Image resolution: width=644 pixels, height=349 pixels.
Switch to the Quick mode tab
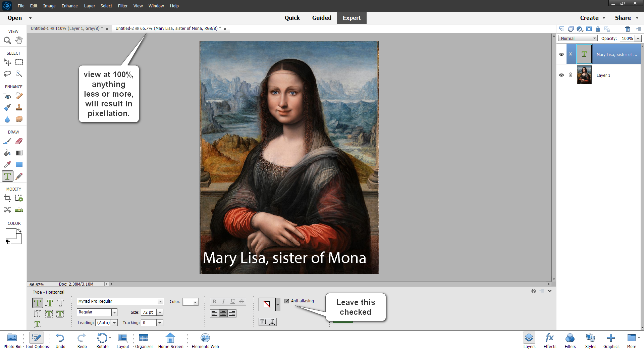(x=292, y=18)
